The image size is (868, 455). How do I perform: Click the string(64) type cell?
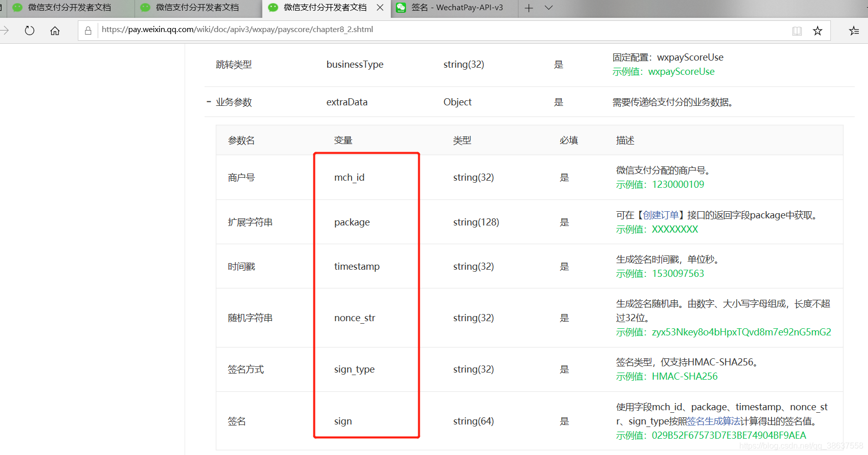tap(473, 421)
